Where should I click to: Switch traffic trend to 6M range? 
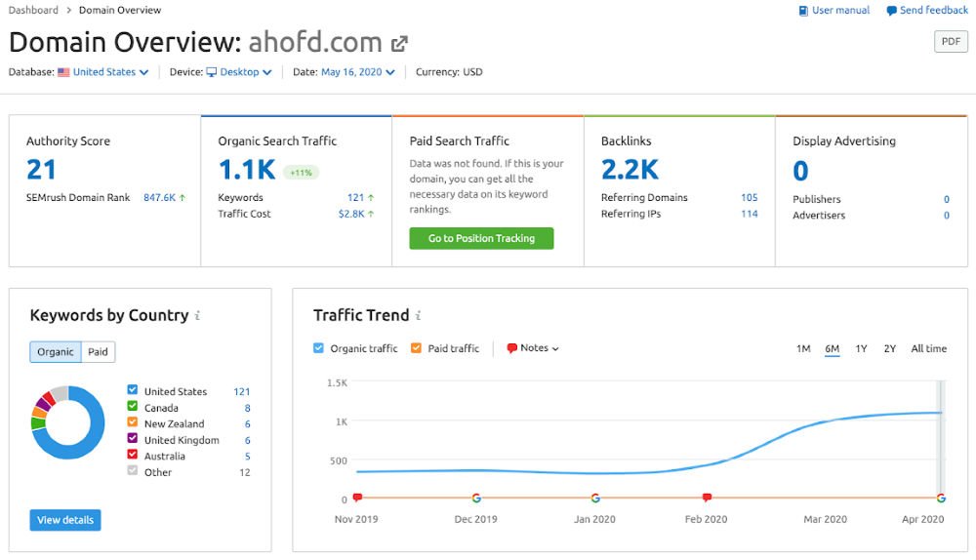tap(833, 349)
